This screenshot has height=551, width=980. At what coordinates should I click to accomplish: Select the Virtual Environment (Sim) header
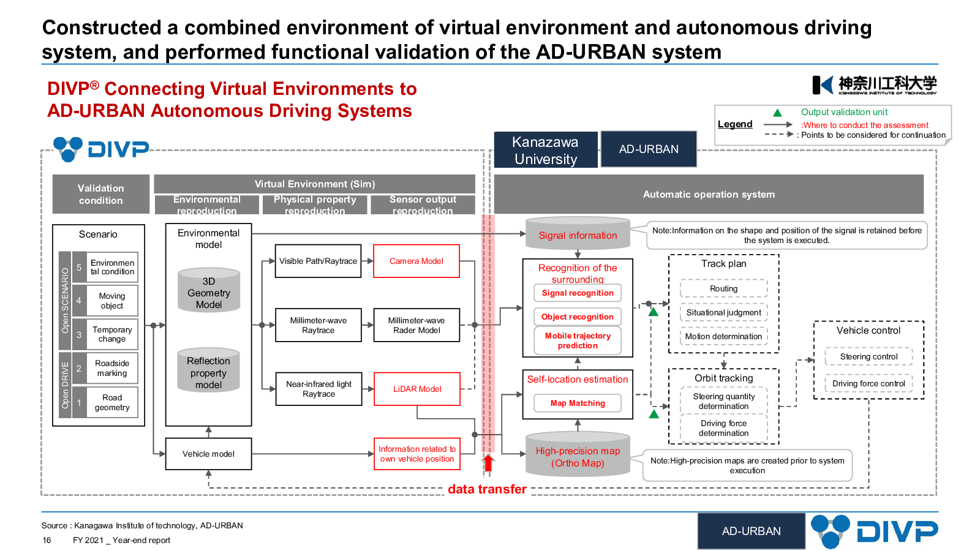[315, 184]
